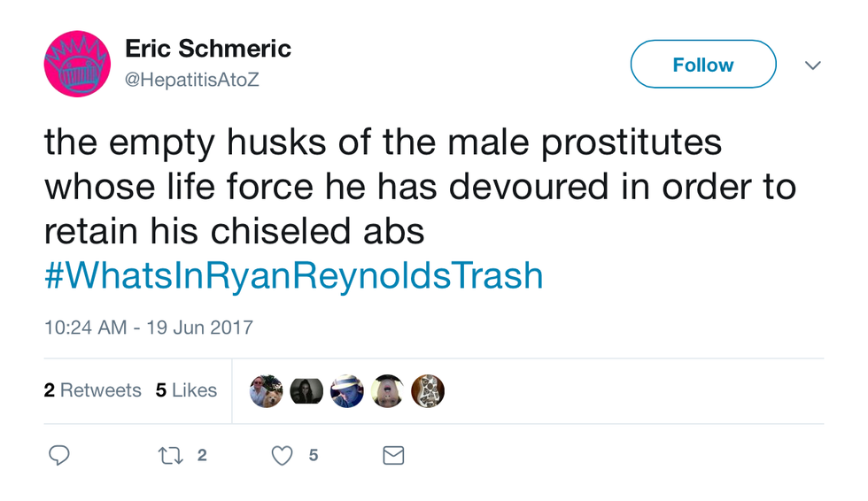Open the liker avatar with the dog
This screenshot has width=868, height=501.
265,390
